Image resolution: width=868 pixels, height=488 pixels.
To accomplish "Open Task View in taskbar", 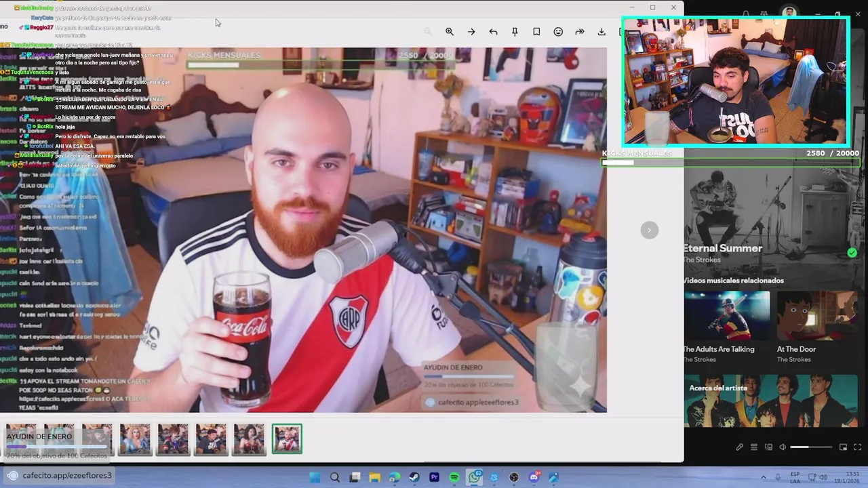I will (x=355, y=477).
